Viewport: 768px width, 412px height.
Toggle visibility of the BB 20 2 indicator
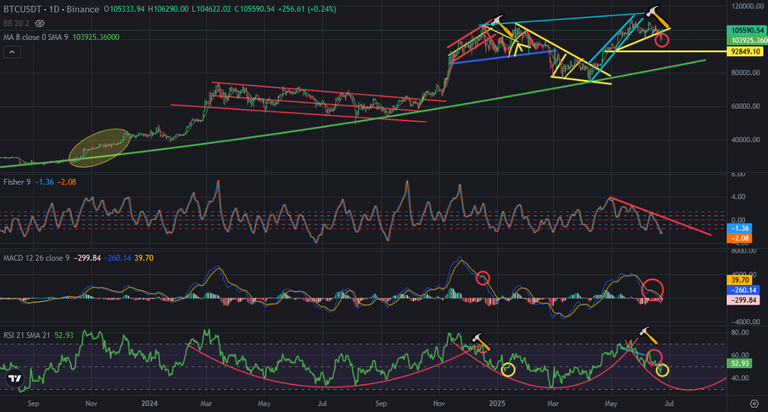tap(40, 23)
